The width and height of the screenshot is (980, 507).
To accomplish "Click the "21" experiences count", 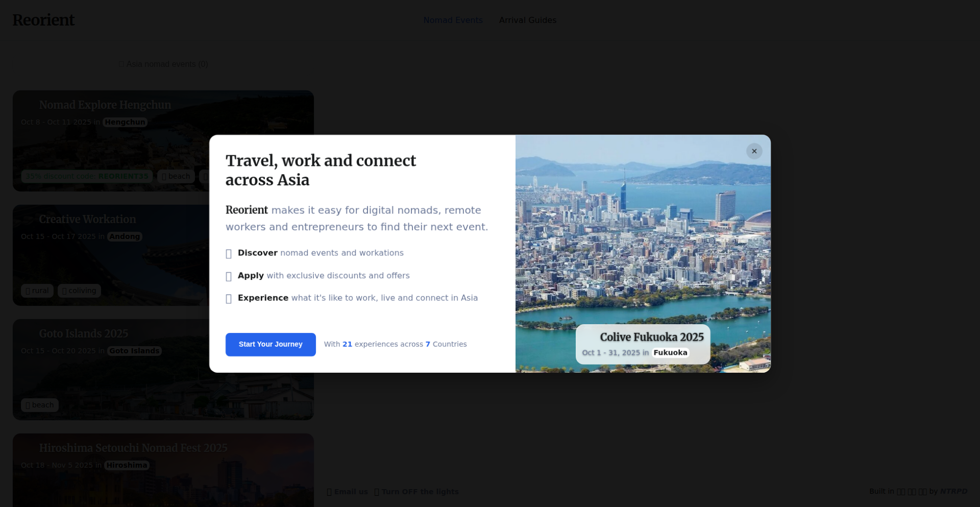I will pyautogui.click(x=347, y=345).
